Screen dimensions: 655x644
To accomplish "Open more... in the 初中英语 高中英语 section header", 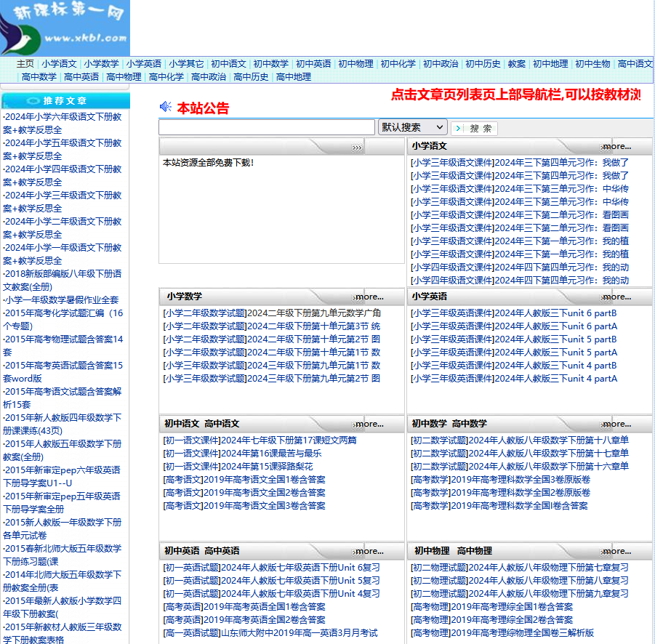I will 369,551.
